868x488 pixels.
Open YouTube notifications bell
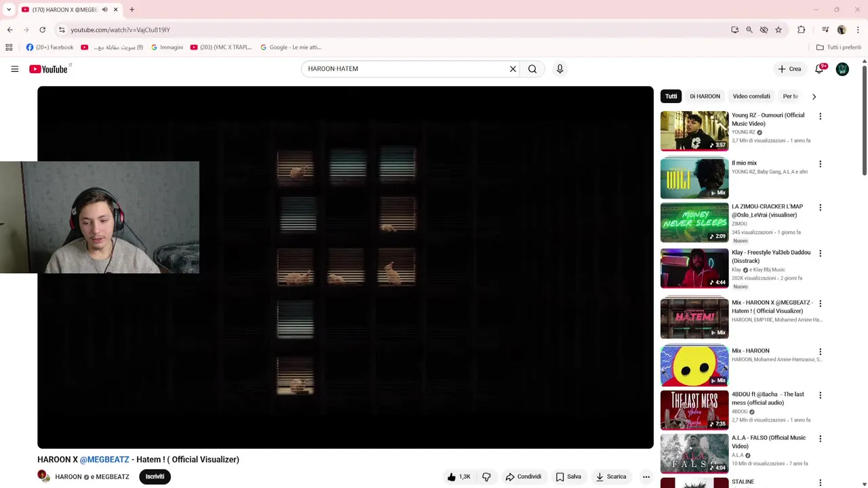point(820,68)
